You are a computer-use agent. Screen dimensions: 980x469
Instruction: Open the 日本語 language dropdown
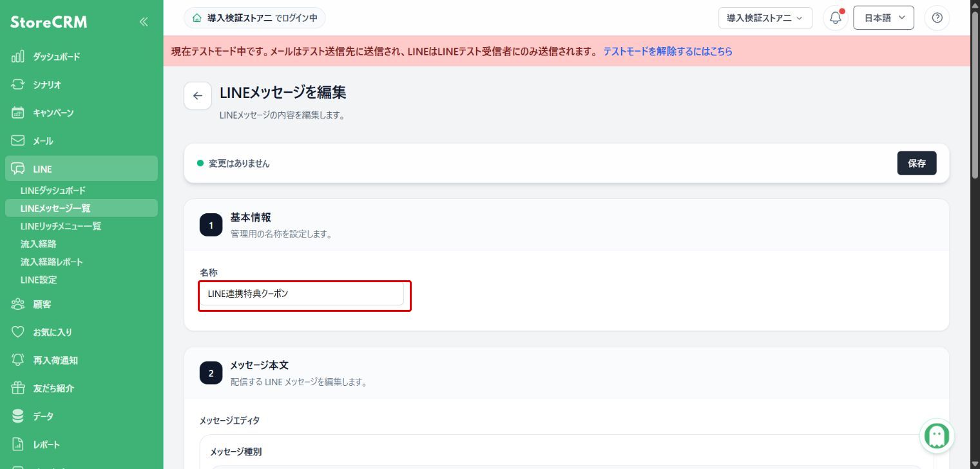point(883,18)
